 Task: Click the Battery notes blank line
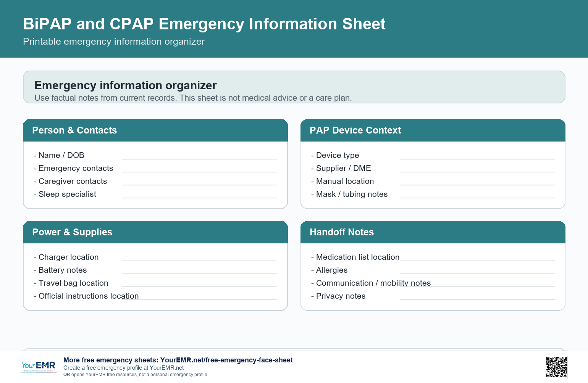tap(200, 274)
